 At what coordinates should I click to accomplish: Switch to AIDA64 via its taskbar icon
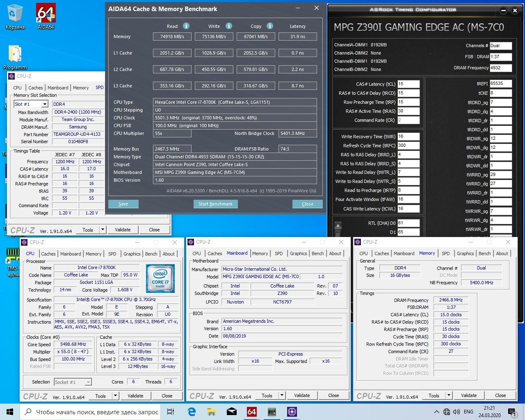point(252,412)
